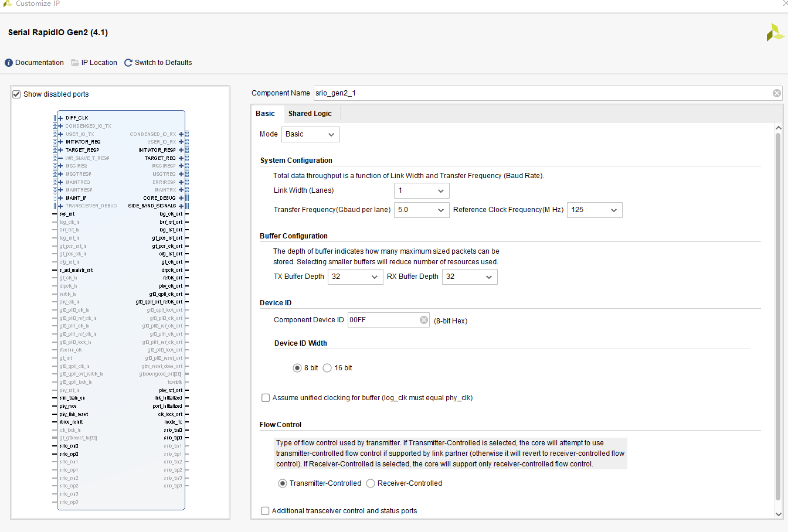Open the TX Buffer Depth dropdown
This screenshot has height=532, width=788.
[355, 277]
